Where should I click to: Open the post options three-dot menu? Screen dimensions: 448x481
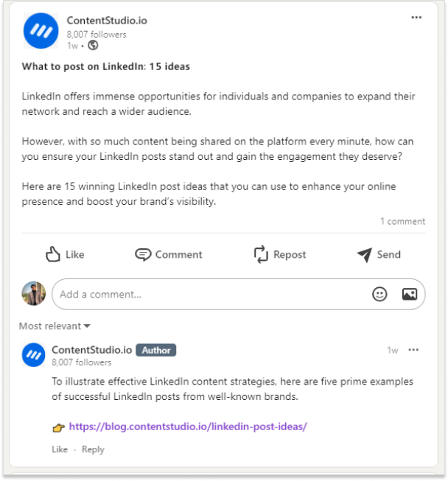(x=416, y=18)
